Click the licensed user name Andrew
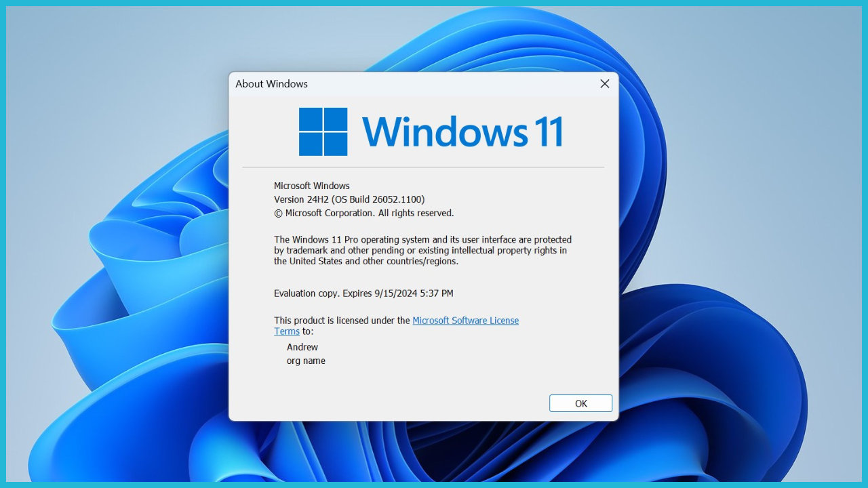The width and height of the screenshot is (868, 488). [302, 347]
